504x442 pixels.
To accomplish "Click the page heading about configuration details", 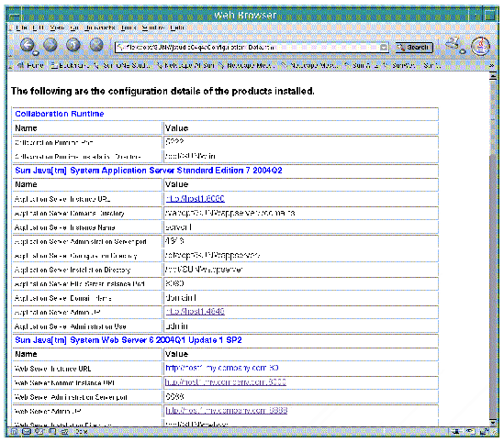I will pos(162,92).
